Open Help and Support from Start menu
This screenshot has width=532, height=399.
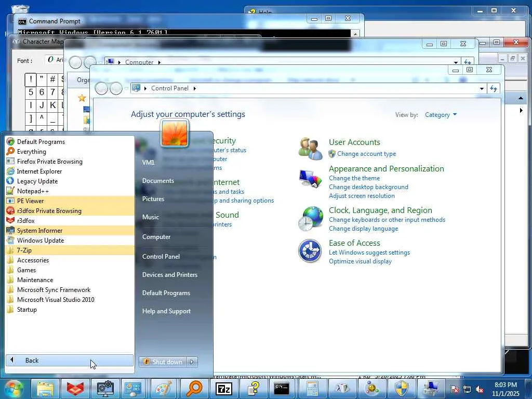pyautogui.click(x=166, y=311)
